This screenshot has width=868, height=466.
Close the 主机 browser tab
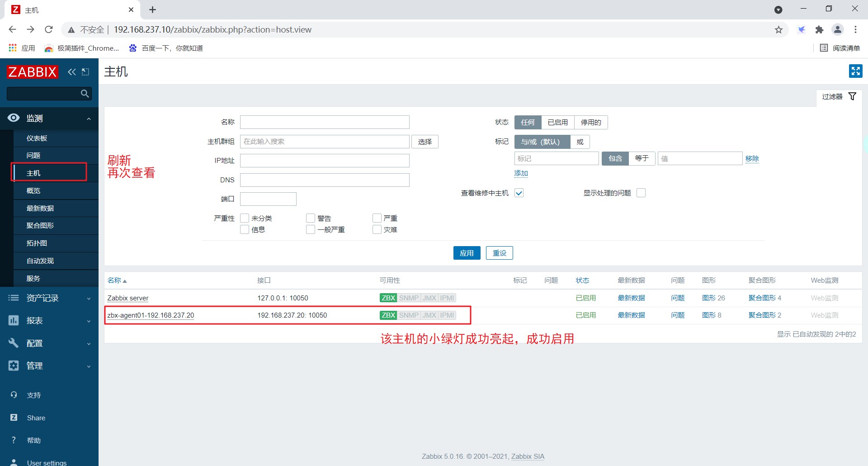pyautogui.click(x=131, y=10)
